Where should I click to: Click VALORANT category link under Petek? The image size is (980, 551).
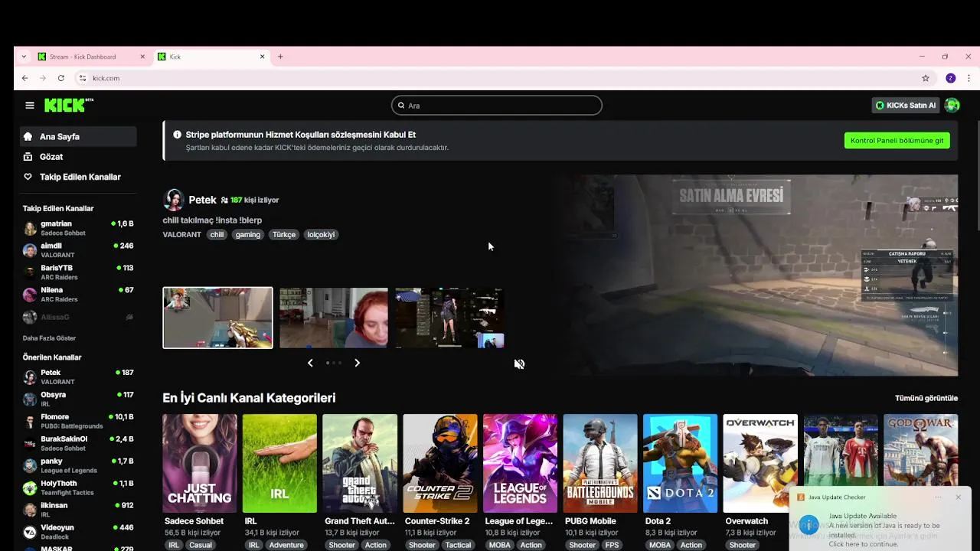(x=182, y=235)
